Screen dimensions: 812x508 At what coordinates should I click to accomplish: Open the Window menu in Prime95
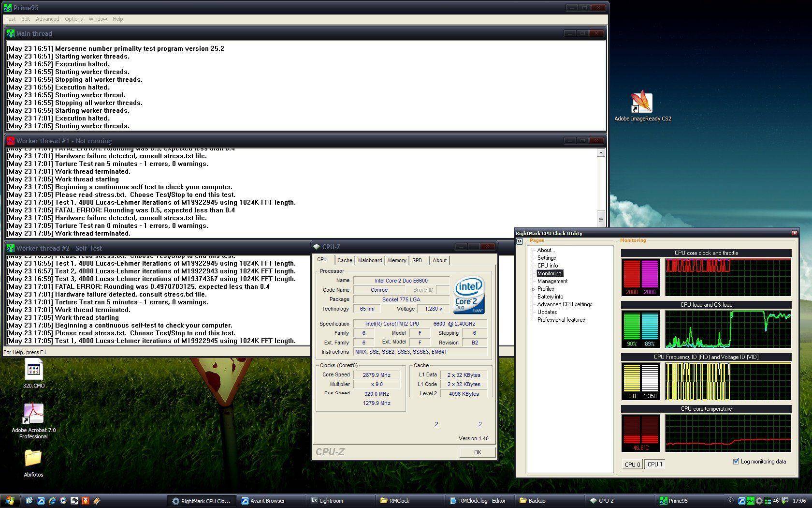pos(98,19)
